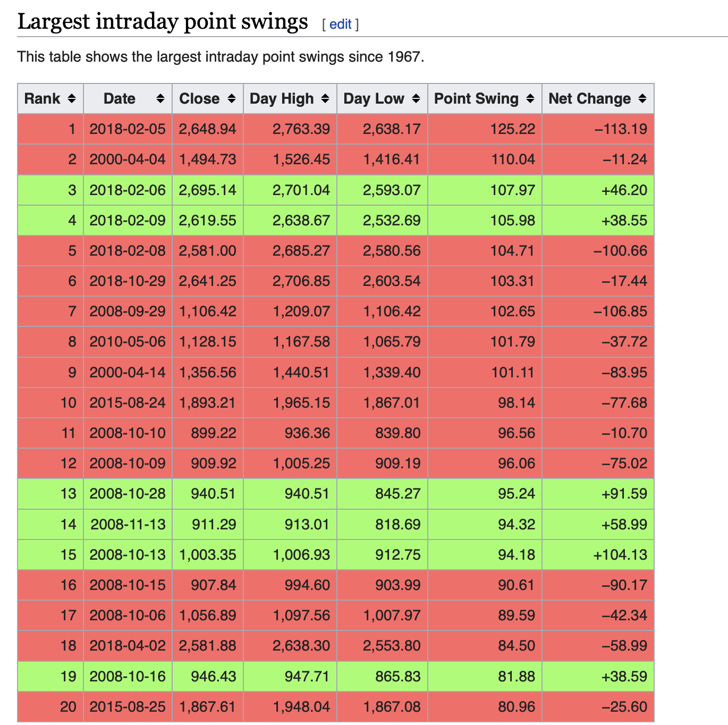Click day low value 1,065.79
The width and height of the screenshot is (728, 725).
click(392, 342)
